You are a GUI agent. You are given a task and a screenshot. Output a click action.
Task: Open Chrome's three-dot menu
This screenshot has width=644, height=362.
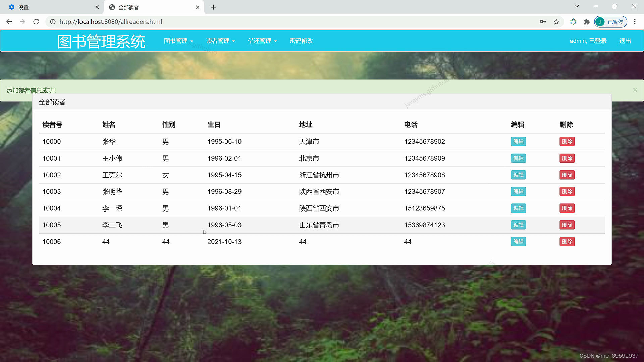[x=635, y=22]
